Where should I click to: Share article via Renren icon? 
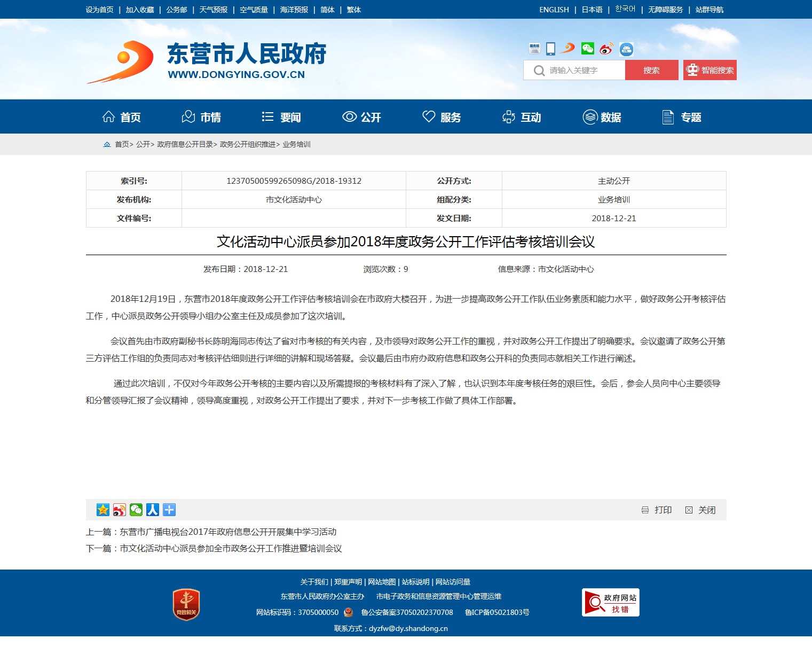coord(153,510)
